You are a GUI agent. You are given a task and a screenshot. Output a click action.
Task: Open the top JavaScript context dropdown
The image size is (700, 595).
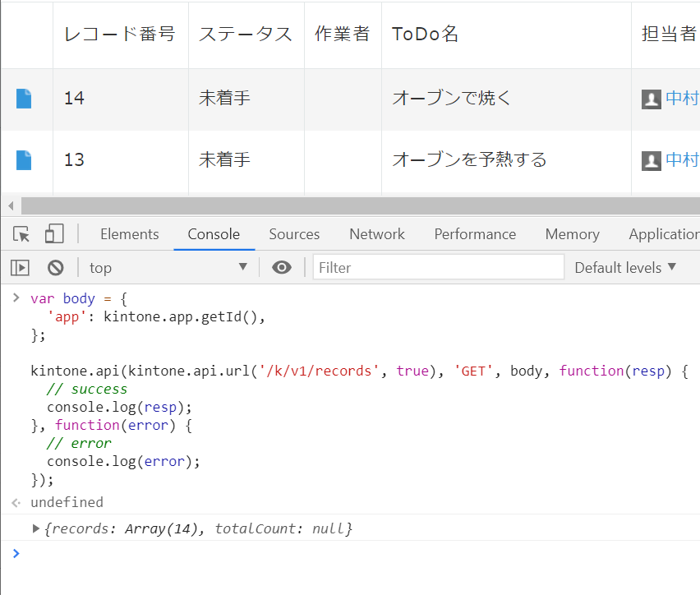168,268
